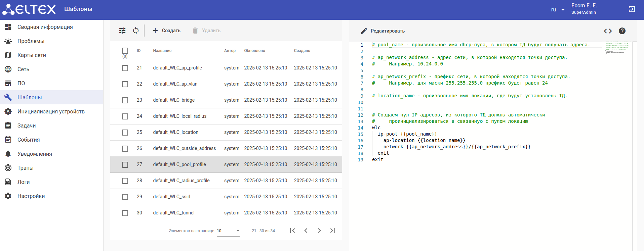
Task: Navigate to Карты сети in sidebar
Action: 32,55
